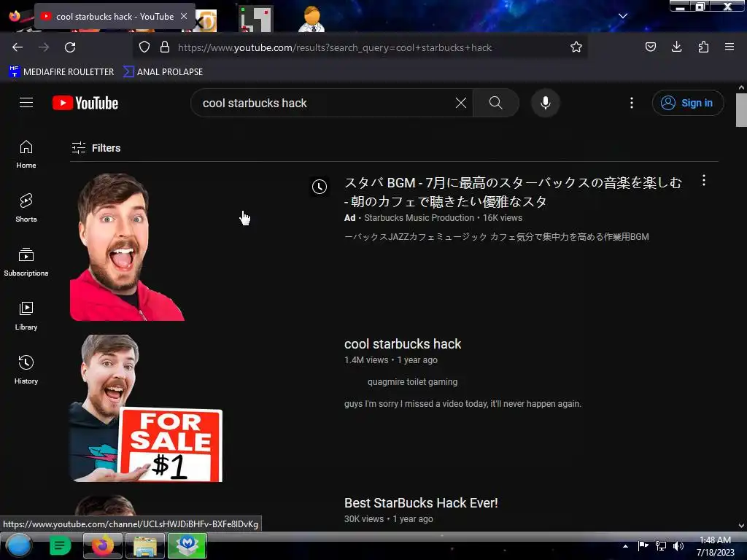Click the Action Center flag tray icon

(643, 545)
